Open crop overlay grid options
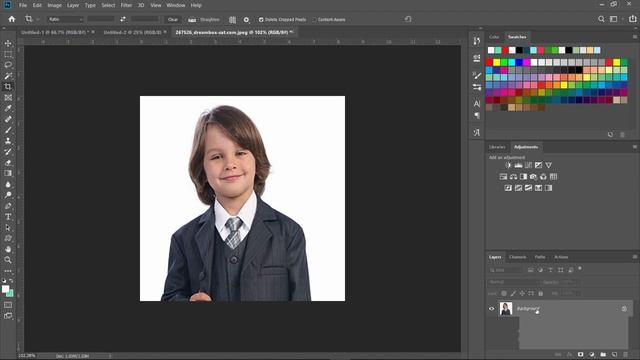Image resolution: width=640 pixels, height=360 pixels. point(232,20)
